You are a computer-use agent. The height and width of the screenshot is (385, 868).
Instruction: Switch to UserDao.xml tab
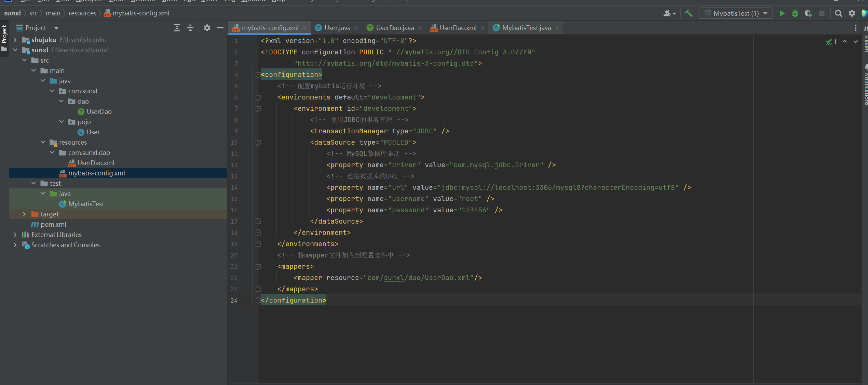click(x=457, y=28)
